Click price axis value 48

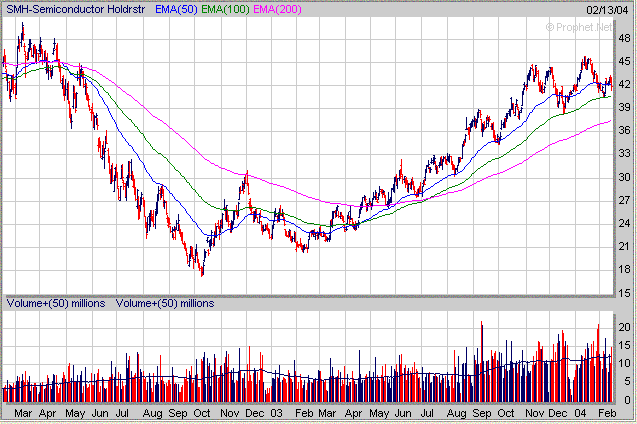pyautogui.click(x=624, y=39)
